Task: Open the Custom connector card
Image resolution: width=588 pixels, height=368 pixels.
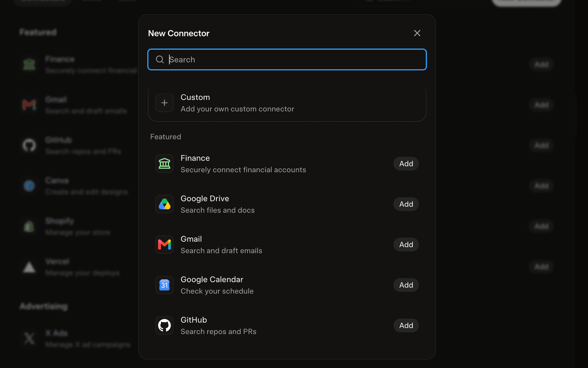Action: pyautogui.click(x=287, y=103)
